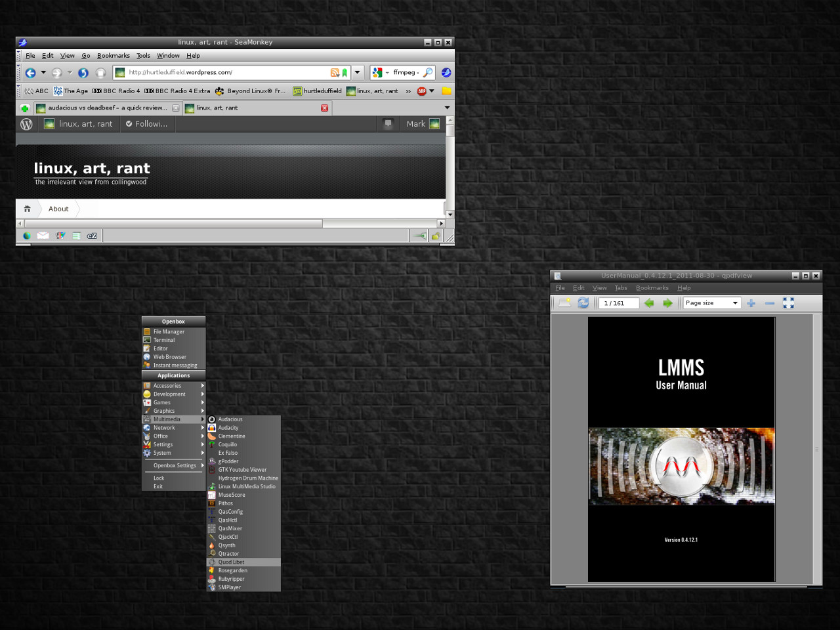This screenshot has width=840, height=630.
Task: Open Address Book from SeaMonkey status bar
Action: click(76, 236)
